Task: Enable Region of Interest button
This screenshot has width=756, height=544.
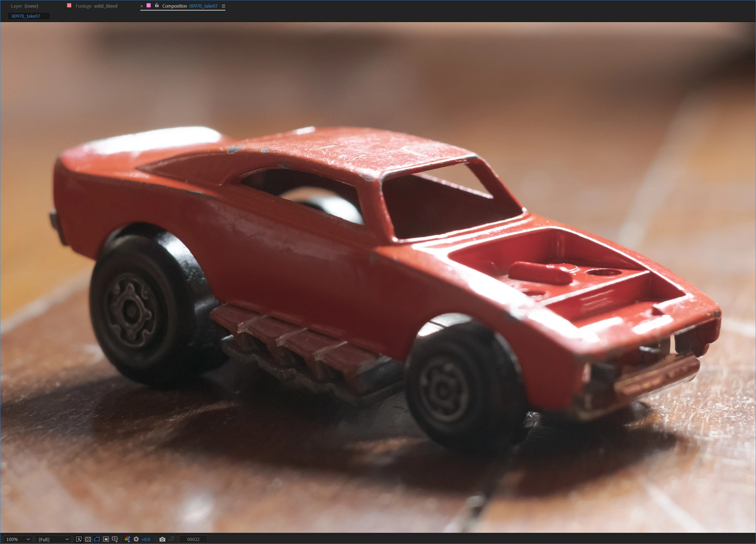Action: pos(106,539)
